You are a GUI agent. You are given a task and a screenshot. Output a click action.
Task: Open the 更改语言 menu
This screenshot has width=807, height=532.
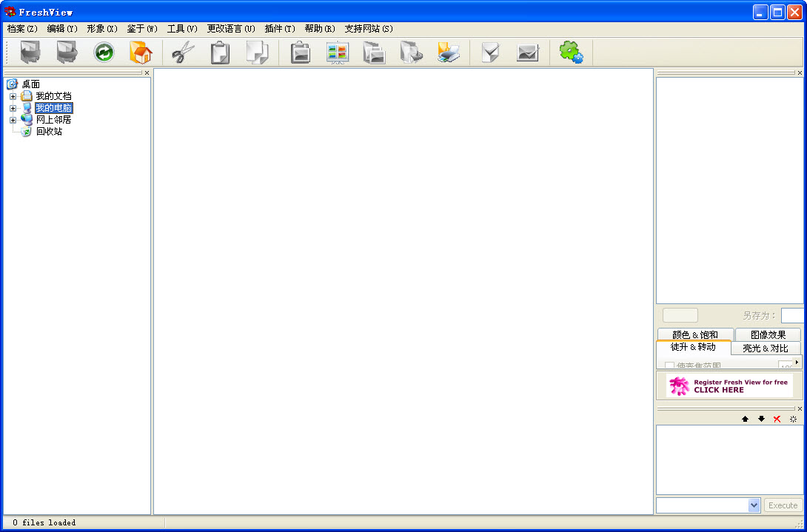[230, 29]
